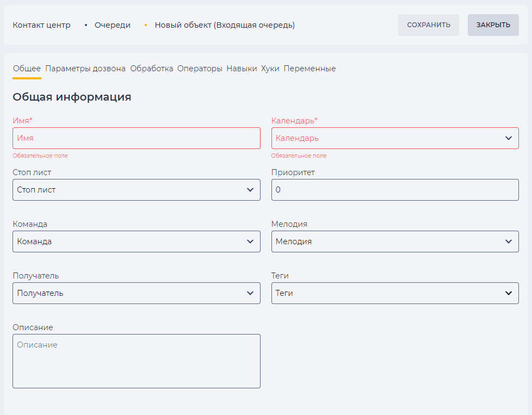Open the Мелодия dropdown chevron
Screen dimensions: 532x415
coord(508,241)
